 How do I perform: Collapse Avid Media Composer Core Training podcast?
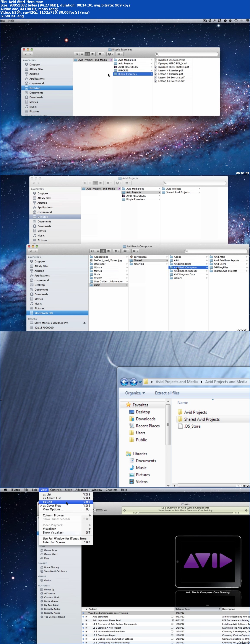pyautogui.click(x=89, y=613)
